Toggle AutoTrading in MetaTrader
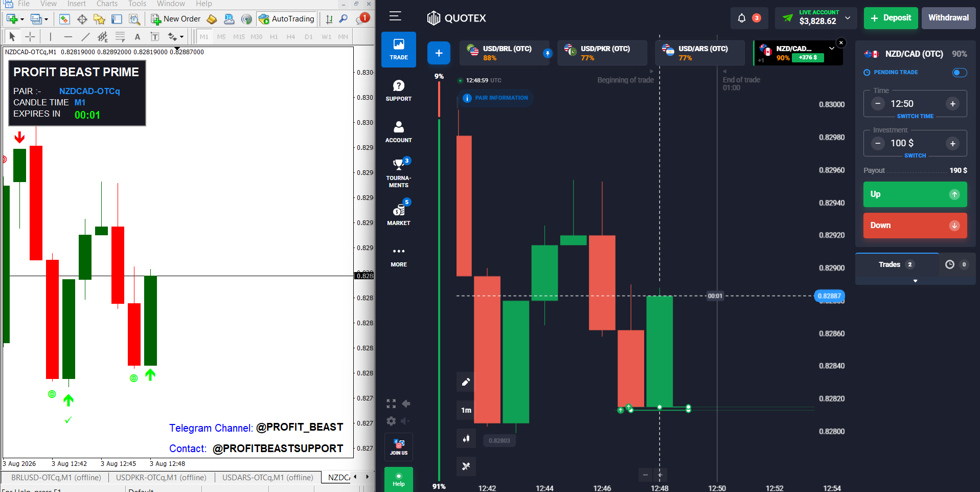 tap(286, 19)
